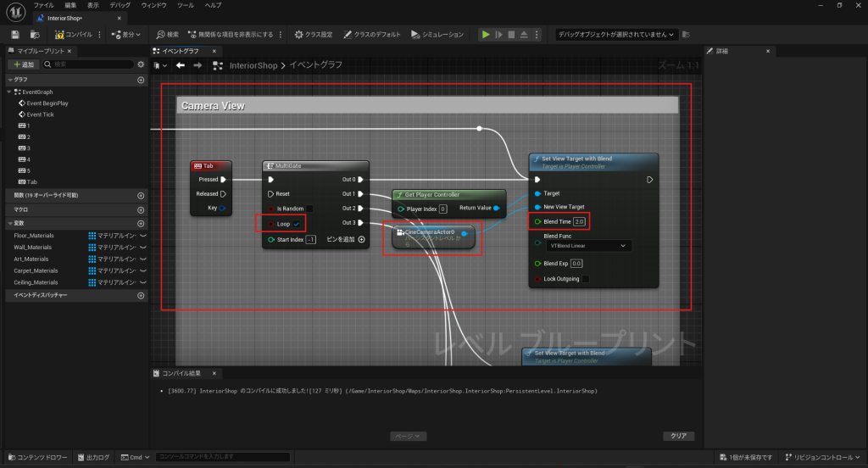Open the debug object selection dropdown
This screenshot has width=868, height=468.
coord(616,35)
